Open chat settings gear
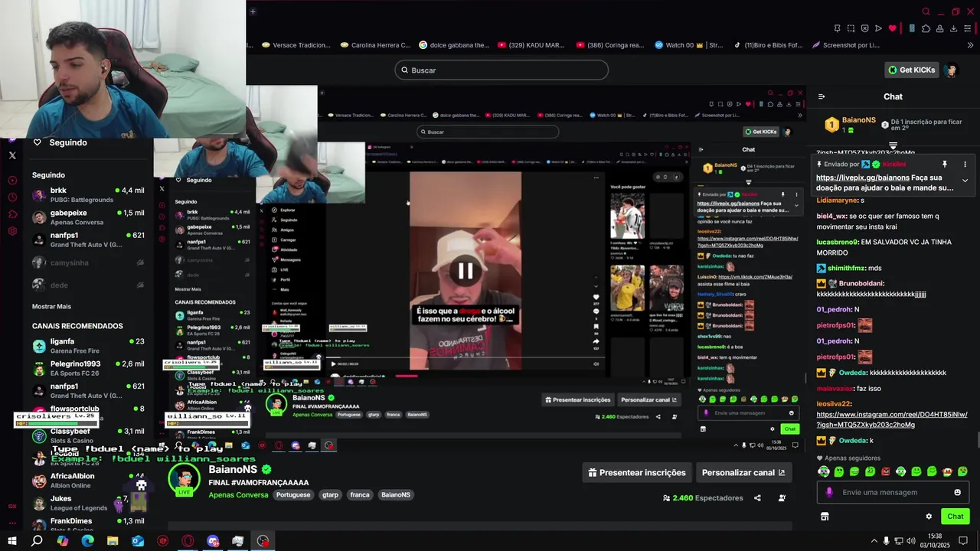The width and height of the screenshot is (980, 551). pyautogui.click(x=929, y=517)
